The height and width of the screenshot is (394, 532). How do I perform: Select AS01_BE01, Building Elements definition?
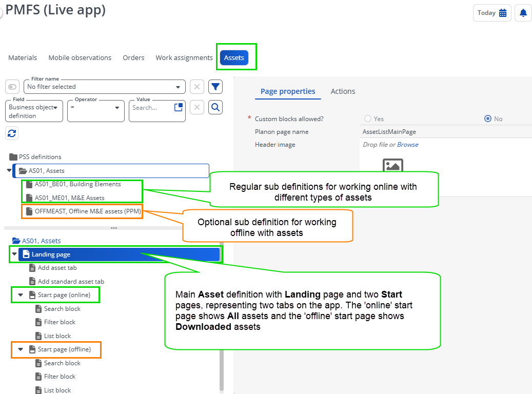point(77,184)
